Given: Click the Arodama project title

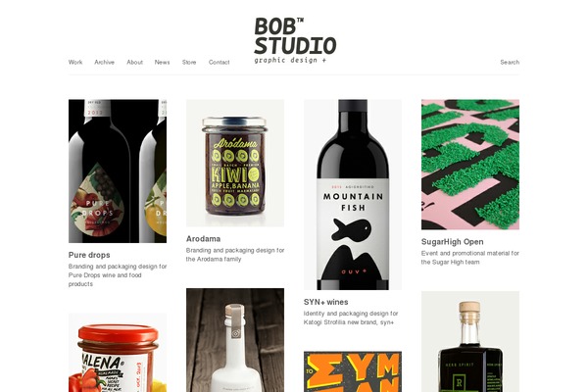Looking at the screenshot, I should point(203,239).
